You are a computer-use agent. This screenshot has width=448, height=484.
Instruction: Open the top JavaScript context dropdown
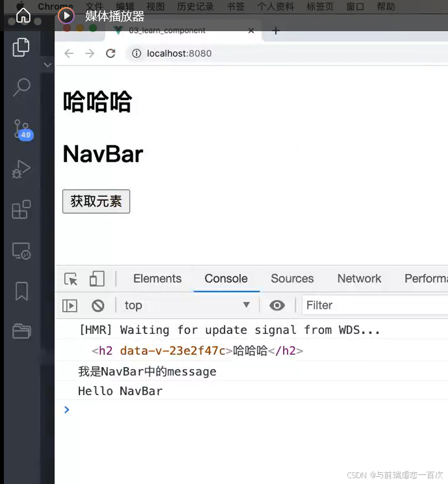click(187, 305)
